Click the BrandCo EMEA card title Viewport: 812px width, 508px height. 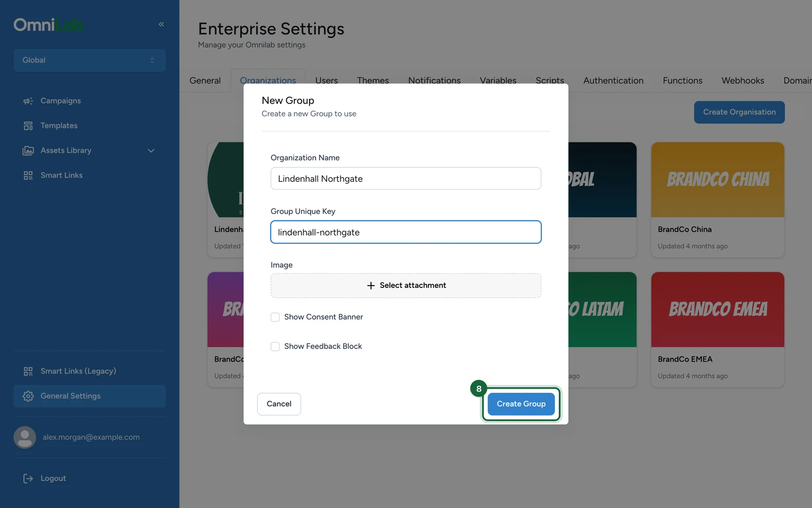[x=685, y=359]
